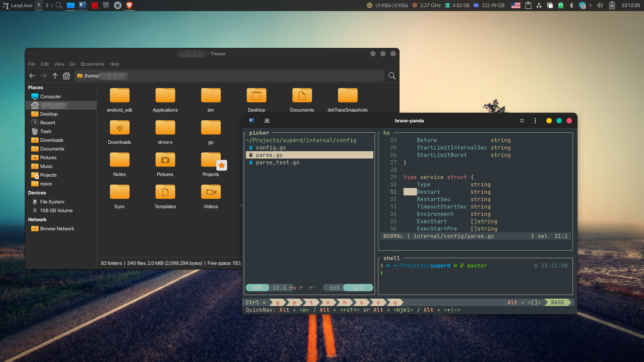This screenshot has width=644, height=362.
Task: Toggle volume speaker icon in tray
Action: 600,5
